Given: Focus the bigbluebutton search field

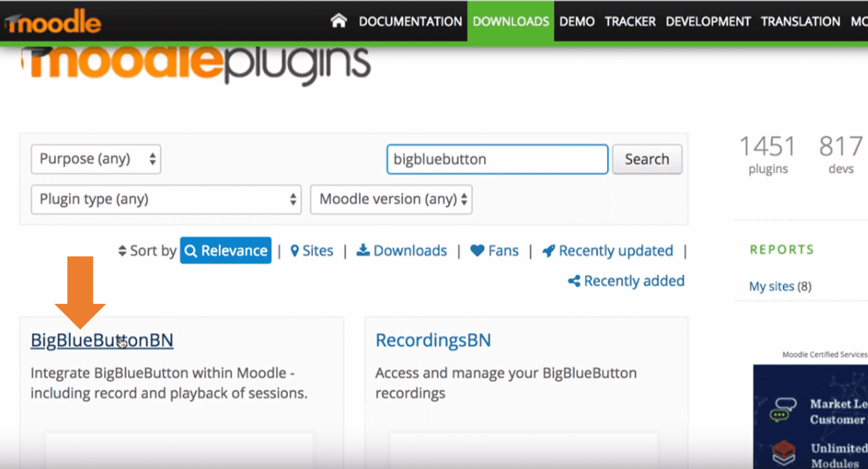Looking at the screenshot, I should 497,159.
